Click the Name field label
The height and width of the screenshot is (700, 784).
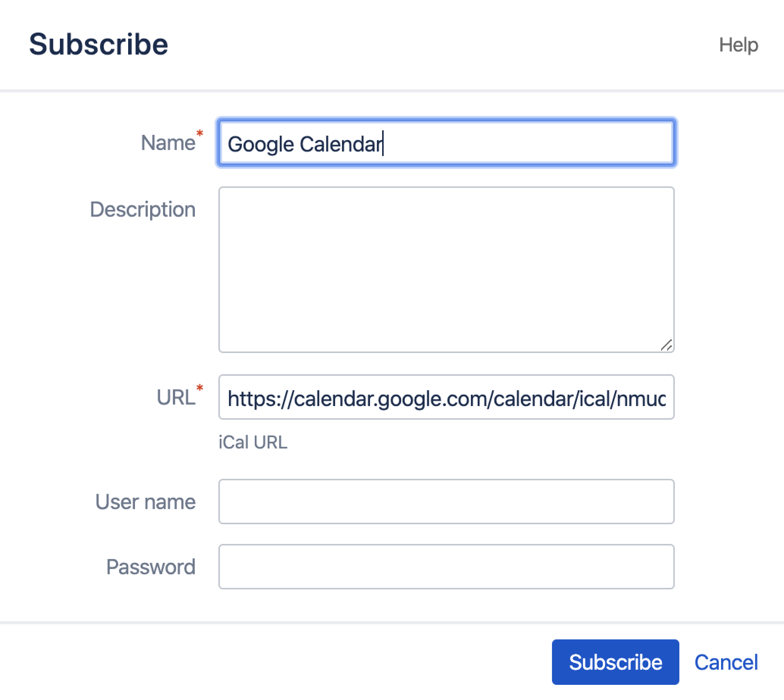point(168,143)
